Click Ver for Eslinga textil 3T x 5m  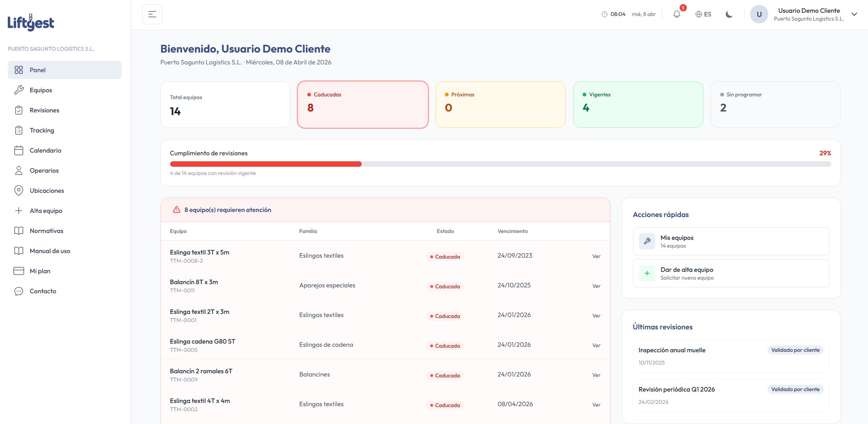click(596, 256)
